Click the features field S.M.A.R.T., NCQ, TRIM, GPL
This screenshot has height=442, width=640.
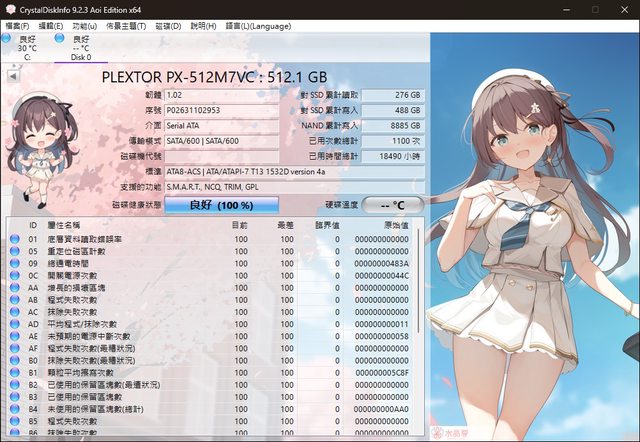pyautogui.click(x=294, y=187)
